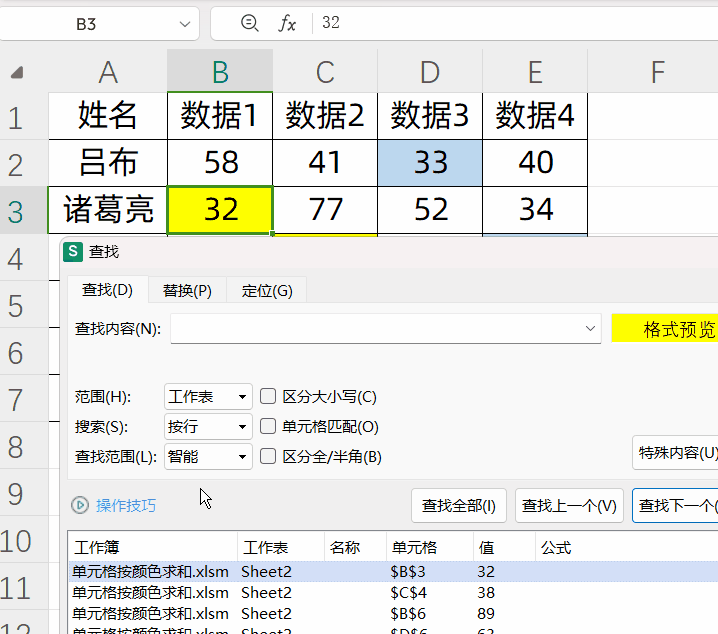Screen dimensions: 718x634
Task: Enable 区分全/半角(B) checkbox
Action: pyautogui.click(x=268, y=456)
